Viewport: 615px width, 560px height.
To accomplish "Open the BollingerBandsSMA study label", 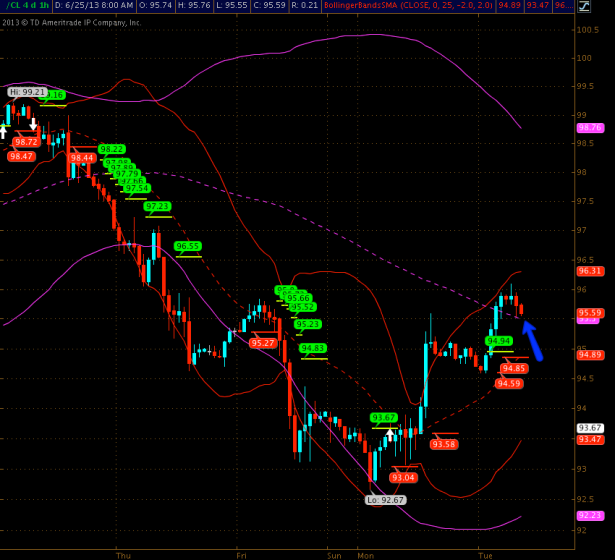I will coord(408,5).
